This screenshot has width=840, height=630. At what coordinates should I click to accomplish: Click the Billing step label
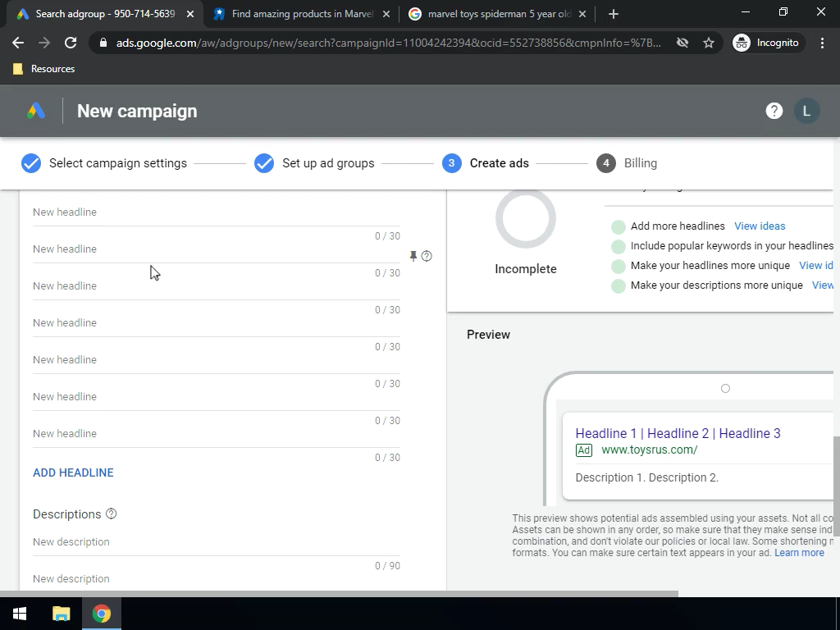640,163
